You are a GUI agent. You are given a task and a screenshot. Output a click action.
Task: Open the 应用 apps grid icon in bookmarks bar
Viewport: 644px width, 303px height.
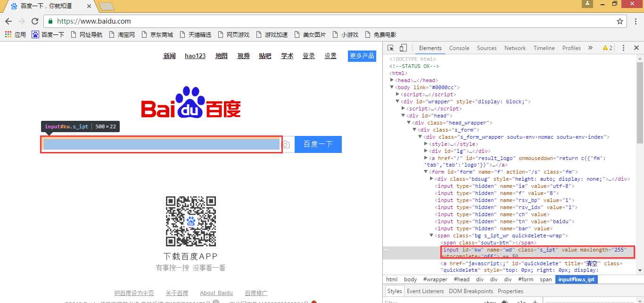click(x=8, y=34)
